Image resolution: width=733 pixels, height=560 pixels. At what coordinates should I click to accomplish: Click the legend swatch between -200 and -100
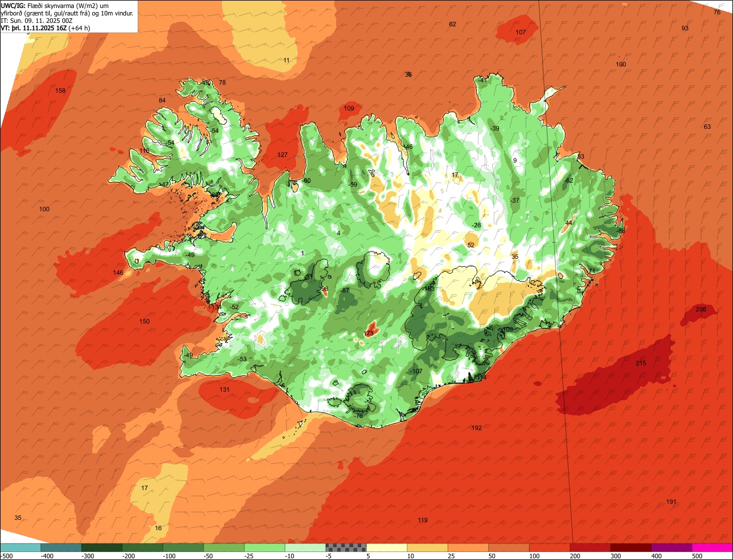143,547
